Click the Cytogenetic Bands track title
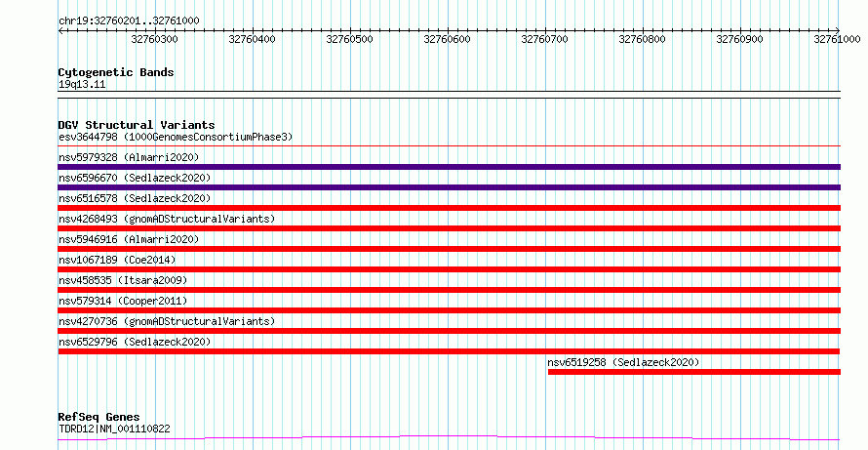This screenshot has width=868, height=450. click(116, 72)
